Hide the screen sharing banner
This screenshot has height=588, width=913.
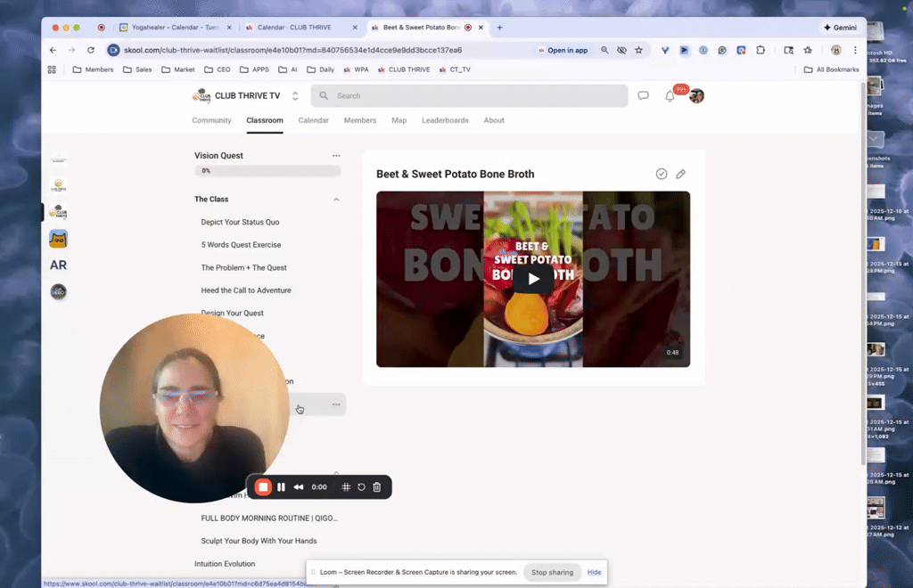[x=594, y=572]
